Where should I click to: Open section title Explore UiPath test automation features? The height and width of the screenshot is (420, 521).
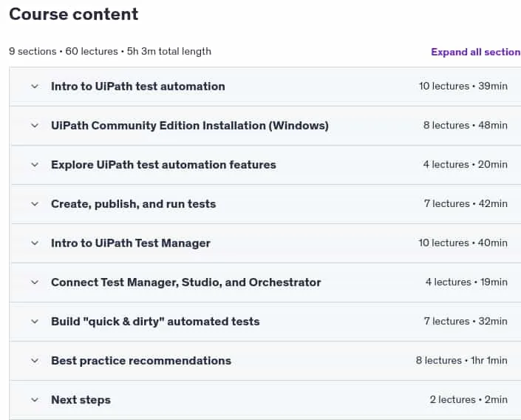(163, 165)
